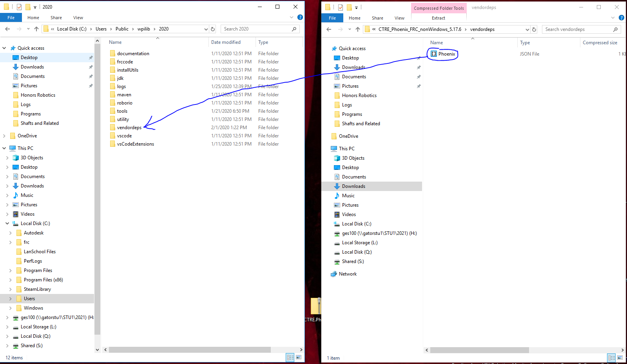Image resolution: width=627 pixels, height=364 pixels.
Task: Select Videos in 2020 window sidebar
Action: [27, 214]
